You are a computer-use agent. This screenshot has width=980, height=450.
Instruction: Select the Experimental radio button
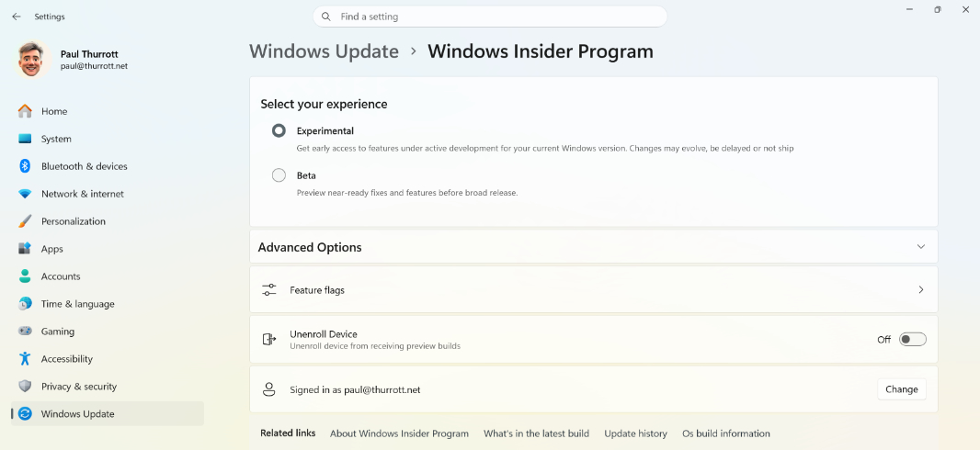(279, 130)
